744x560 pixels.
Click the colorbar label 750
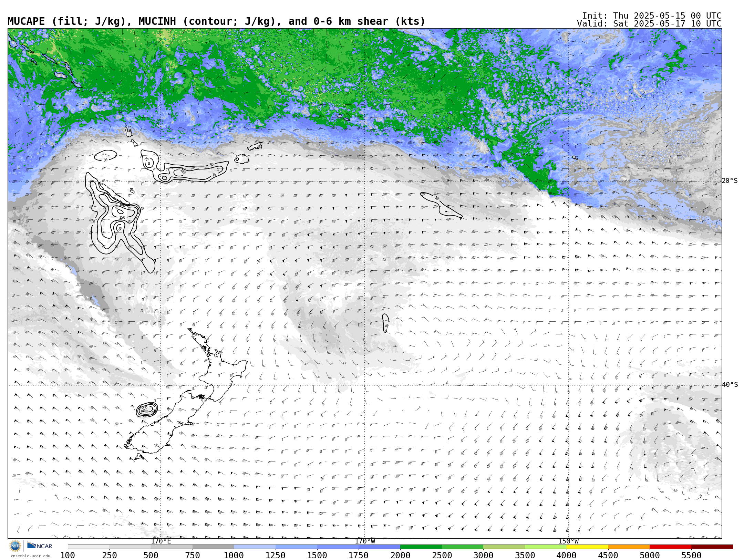(193, 555)
